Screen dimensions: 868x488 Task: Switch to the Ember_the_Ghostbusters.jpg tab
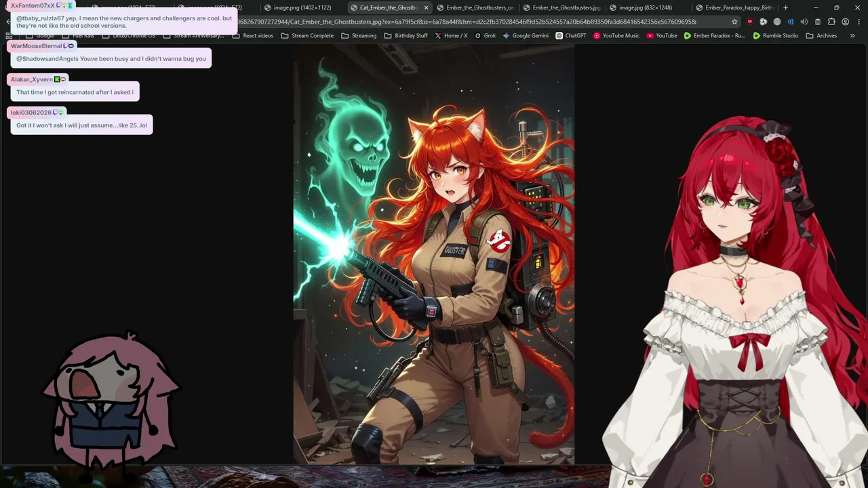(562, 7)
